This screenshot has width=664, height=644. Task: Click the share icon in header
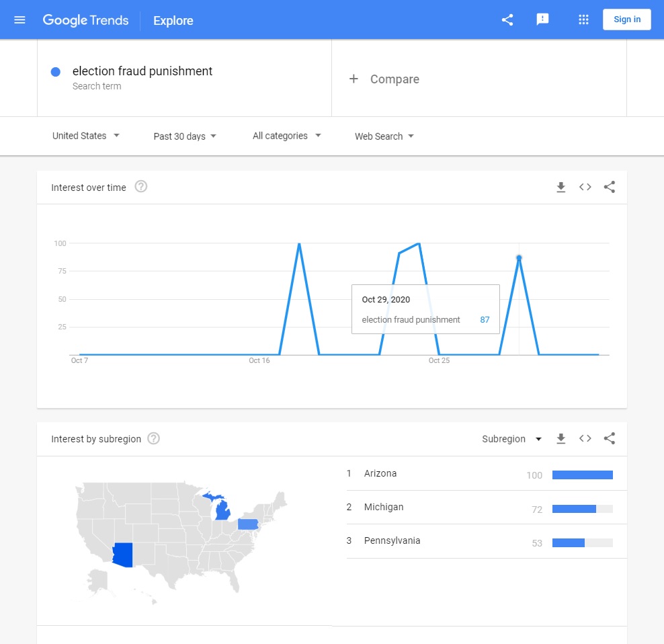point(507,19)
